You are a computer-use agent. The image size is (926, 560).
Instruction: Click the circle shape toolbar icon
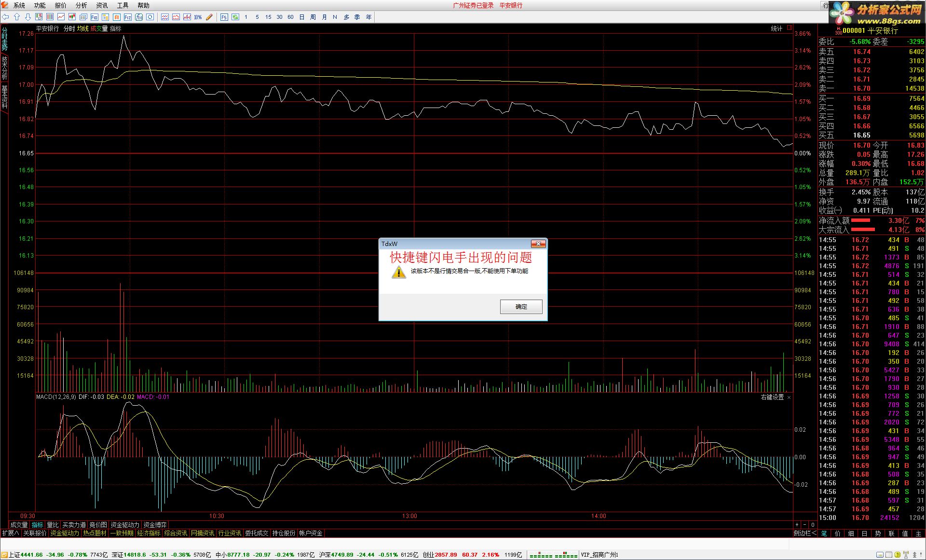pos(150,17)
